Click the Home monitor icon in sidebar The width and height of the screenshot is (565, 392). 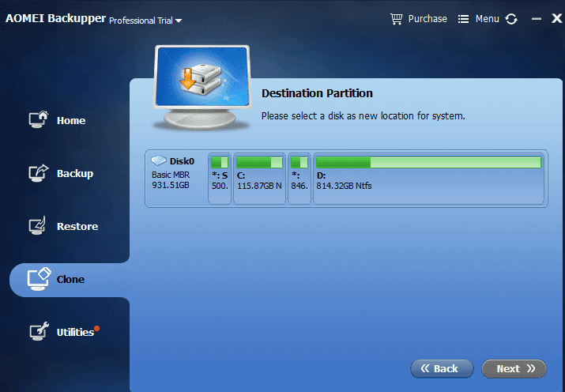(x=38, y=119)
